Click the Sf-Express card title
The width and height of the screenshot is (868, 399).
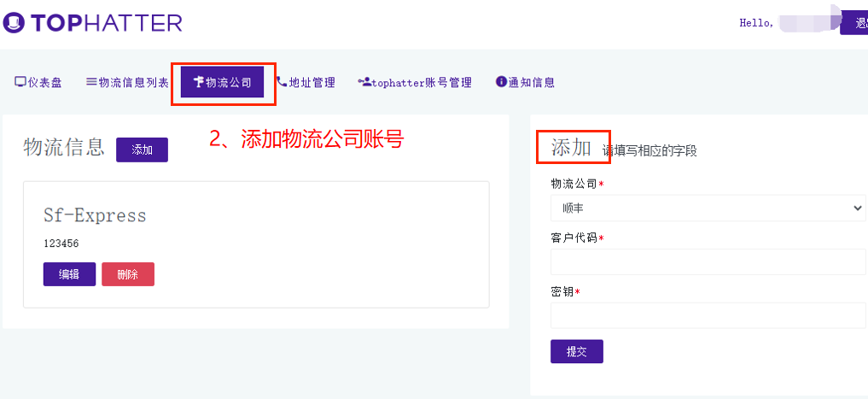click(x=95, y=215)
